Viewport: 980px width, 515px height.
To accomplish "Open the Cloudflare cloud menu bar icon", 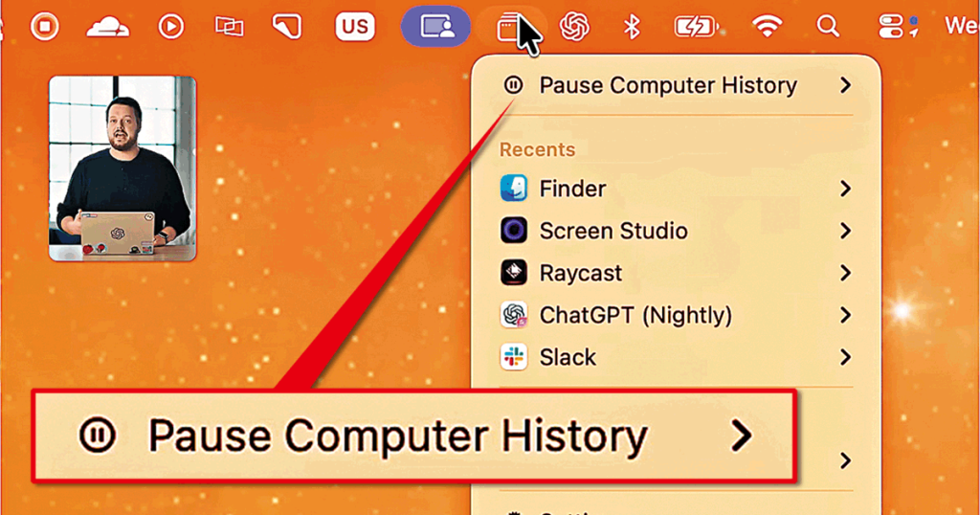I will [108, 27].
